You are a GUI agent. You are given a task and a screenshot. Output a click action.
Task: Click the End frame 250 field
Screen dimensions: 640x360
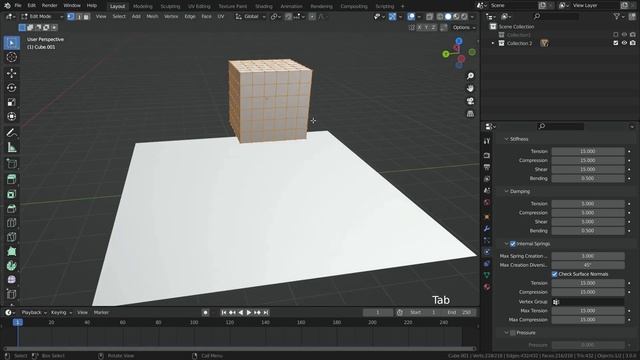pos(460,312)
